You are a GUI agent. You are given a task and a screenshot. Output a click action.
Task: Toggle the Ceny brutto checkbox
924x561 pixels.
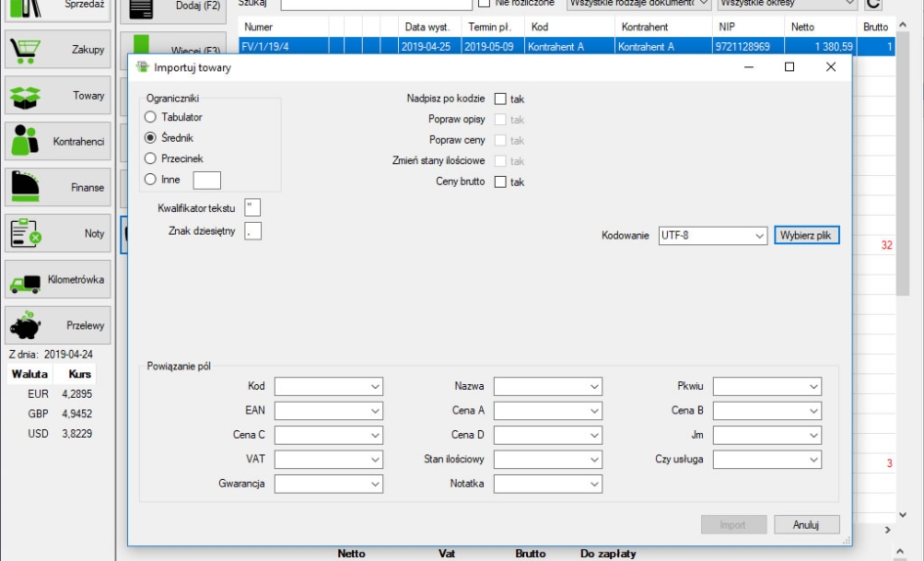click(501, 182)
